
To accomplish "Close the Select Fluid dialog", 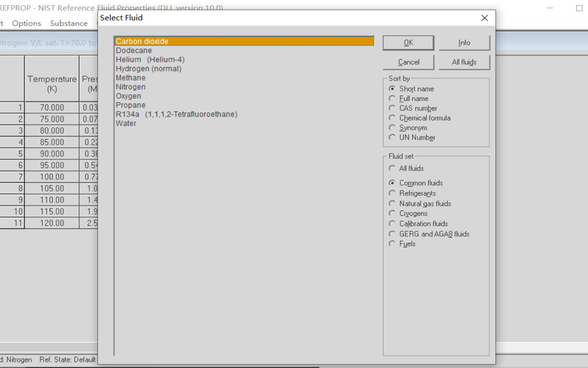I will pos(485,18).
